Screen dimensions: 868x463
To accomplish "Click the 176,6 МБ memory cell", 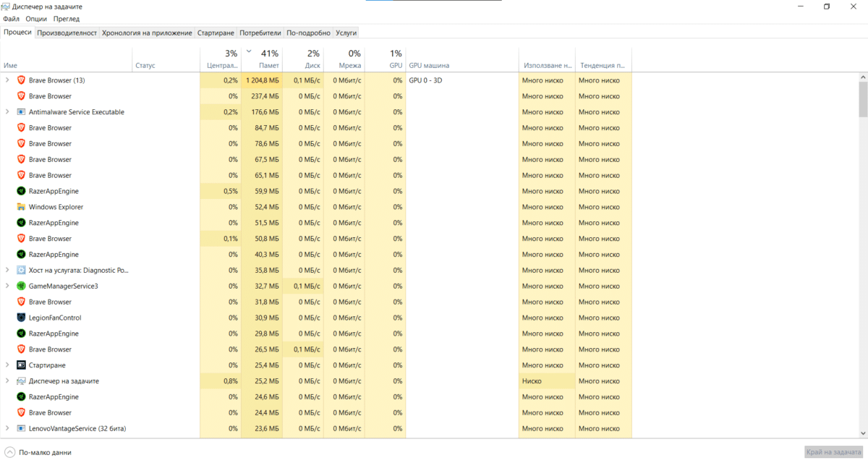I will [x=262, y=112].
